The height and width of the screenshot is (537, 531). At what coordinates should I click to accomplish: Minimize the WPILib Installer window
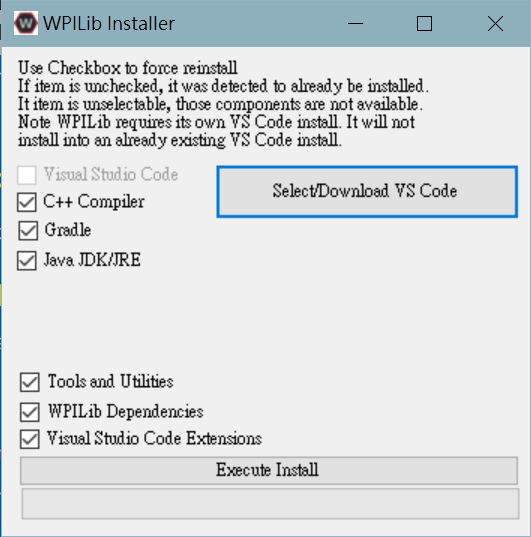point(355,24)
